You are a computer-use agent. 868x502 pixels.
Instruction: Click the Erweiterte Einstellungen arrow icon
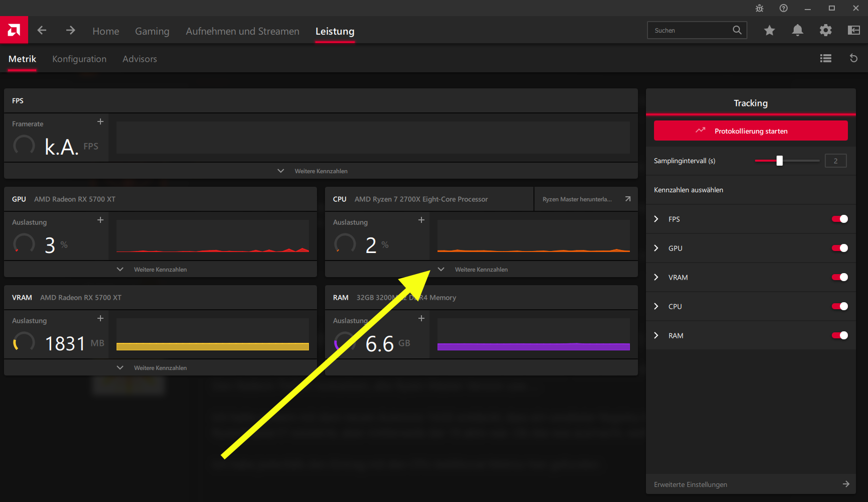(x=846, y=484)
